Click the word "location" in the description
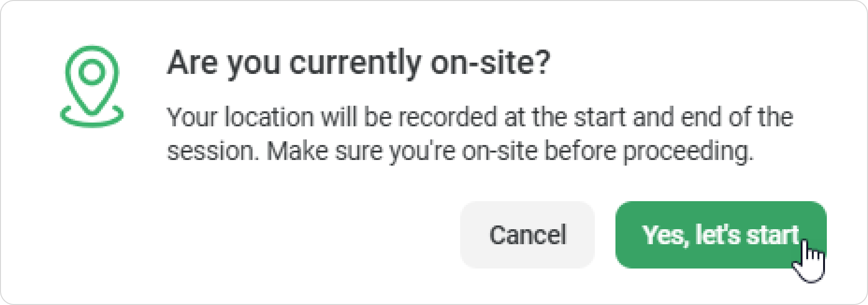Image resolution: width=868 pixels, height=305 pixels. [x=268, y=117]
